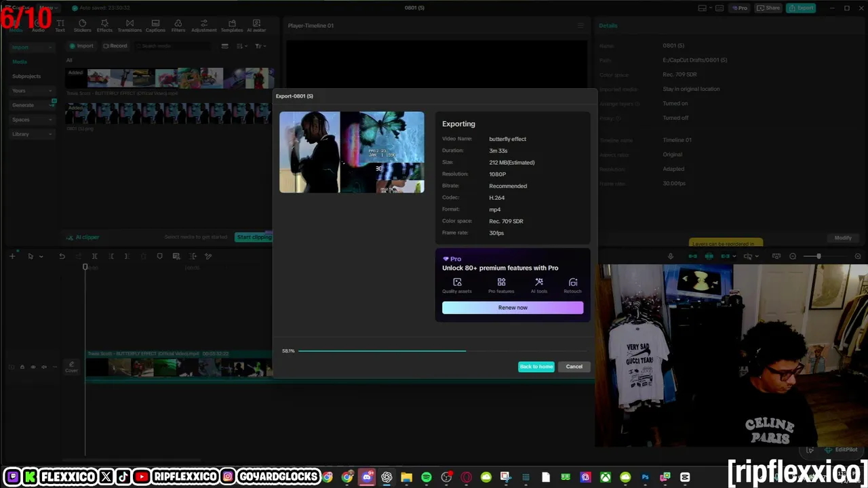Click the Pro features icon

501,283
